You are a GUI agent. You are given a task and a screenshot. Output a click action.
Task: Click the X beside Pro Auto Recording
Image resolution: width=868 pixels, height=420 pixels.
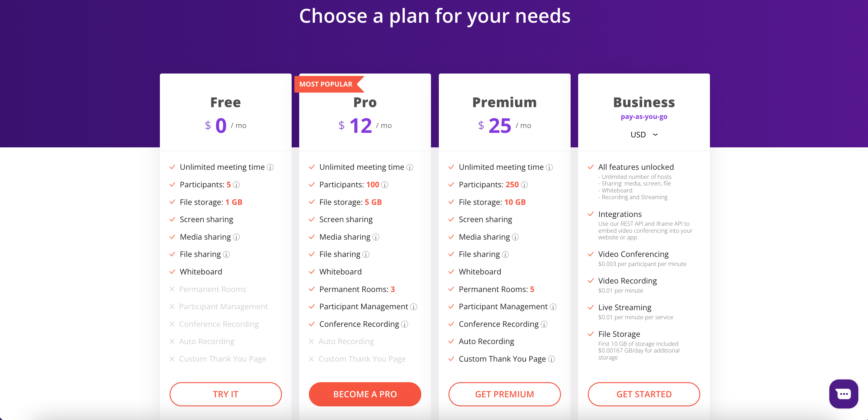[312, 341]
